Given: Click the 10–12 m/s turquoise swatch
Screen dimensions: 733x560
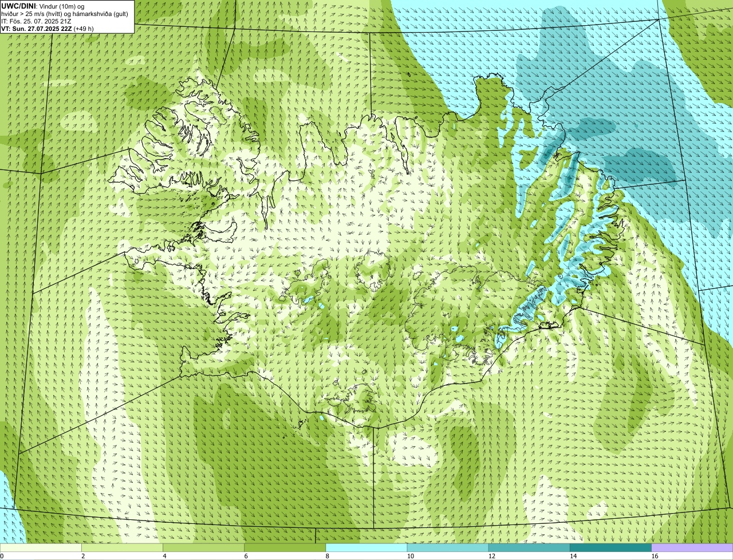Looking at the screenshot, I should pyautogui.click(x=448, y=548).
